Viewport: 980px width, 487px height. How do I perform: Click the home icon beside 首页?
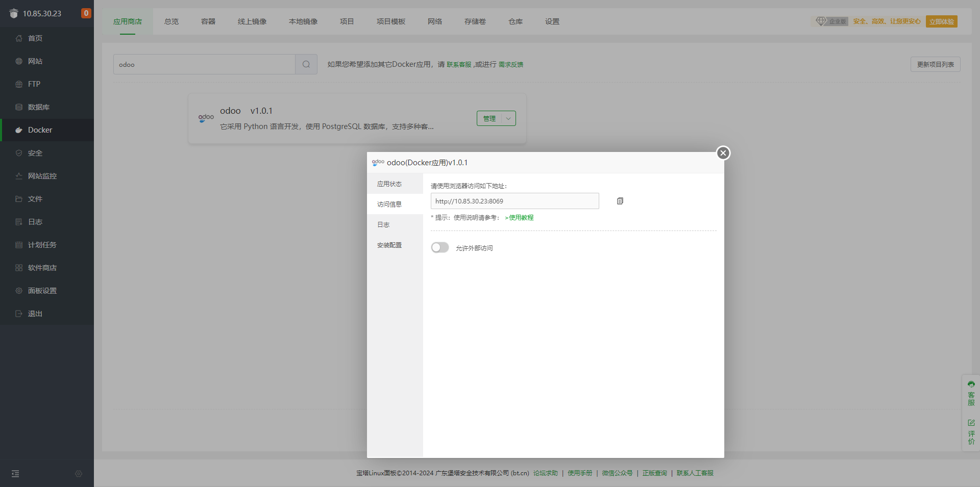pyautogui.click(x=19, y=38)
